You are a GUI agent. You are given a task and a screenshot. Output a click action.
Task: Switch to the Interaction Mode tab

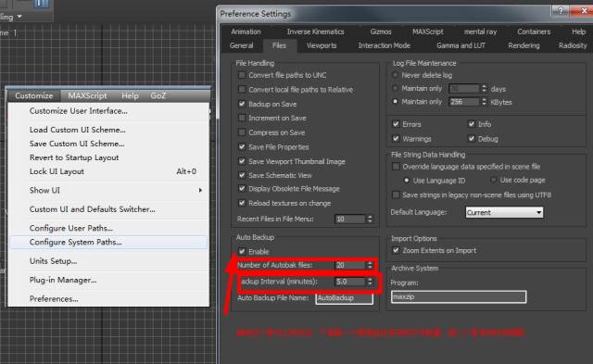point(385,45)
